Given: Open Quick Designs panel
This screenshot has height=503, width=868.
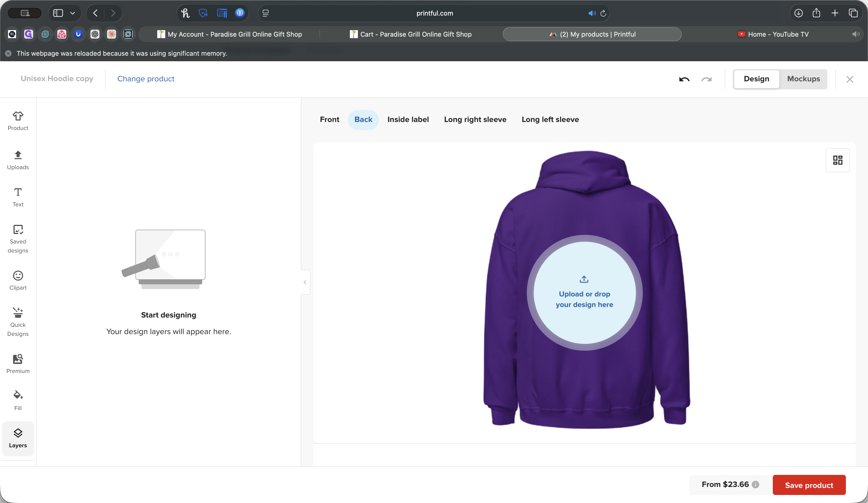Looking at the screenshot, I should click(x=18, y=322).
